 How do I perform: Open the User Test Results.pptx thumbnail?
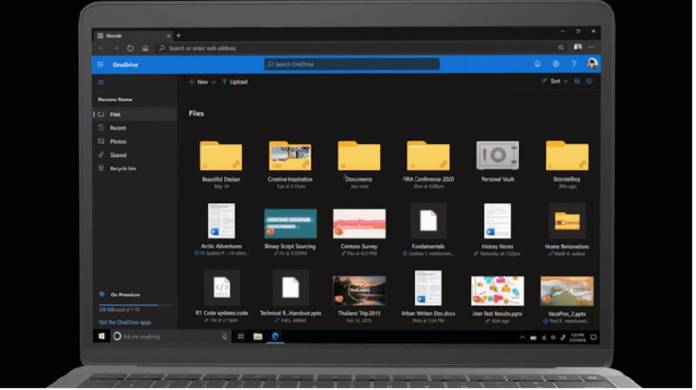(497, 291)
